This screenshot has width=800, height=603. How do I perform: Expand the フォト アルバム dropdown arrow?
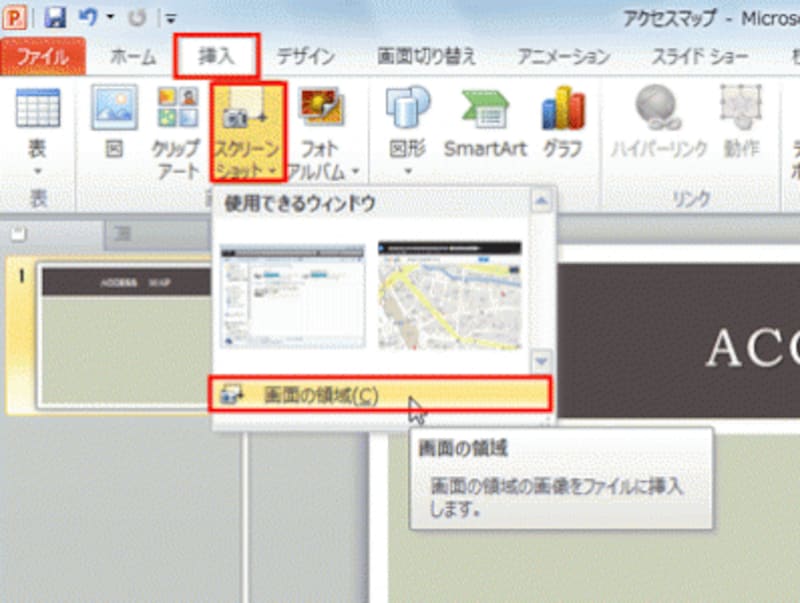pos(355,171)
